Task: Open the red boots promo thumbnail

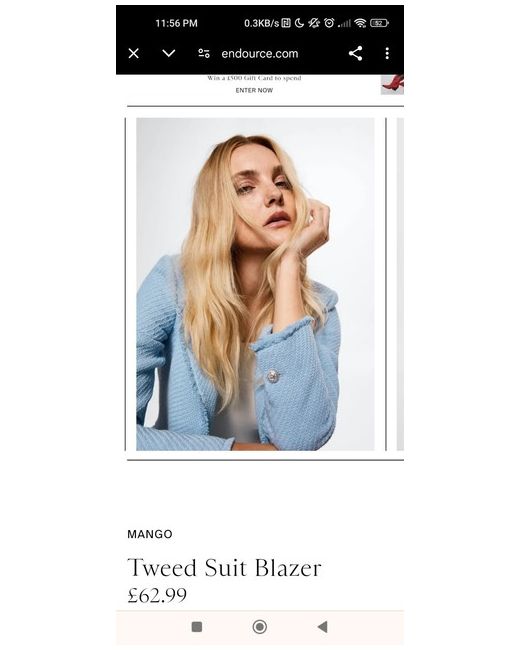Action: coord(392,85)
